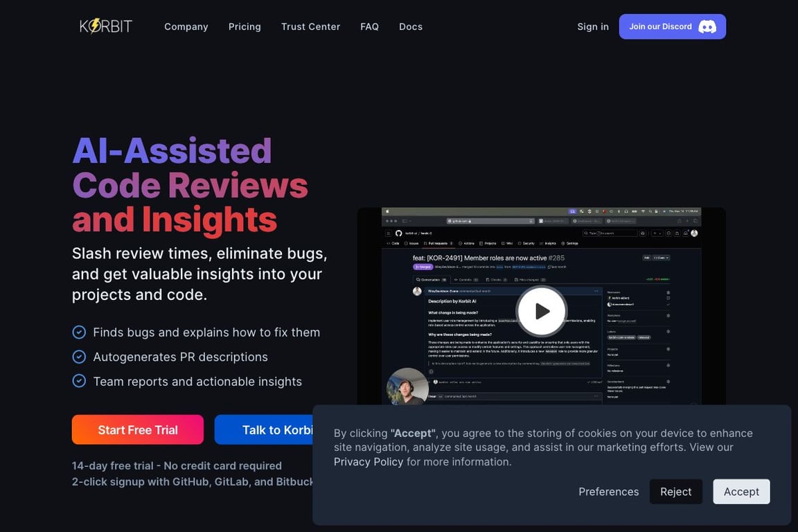This screenshot has height=532, width=798.
Task: Click the presenter's circular webcam thumbnail
Action: [x=407, y=387]
